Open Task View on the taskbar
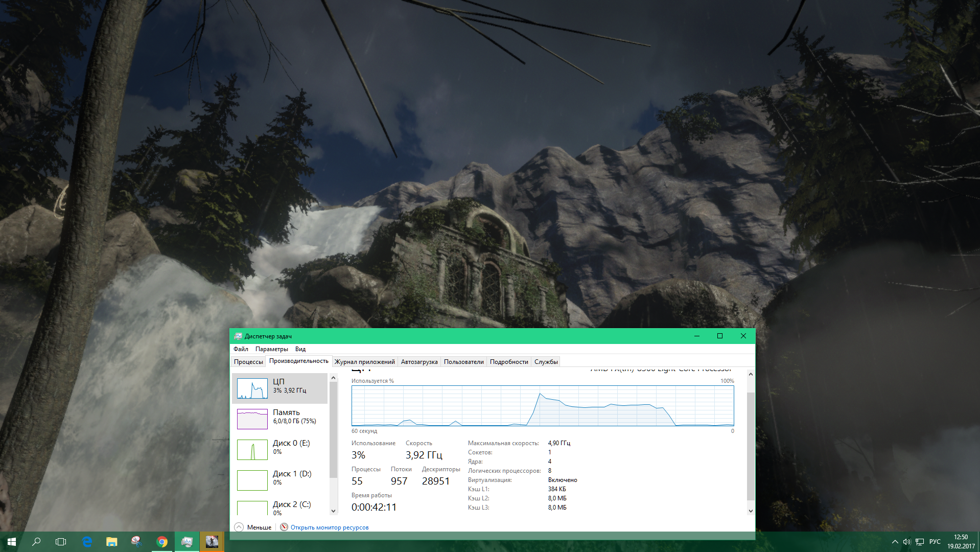The height and width of the screenshot is (552, 980). click(x=61, y=542)
